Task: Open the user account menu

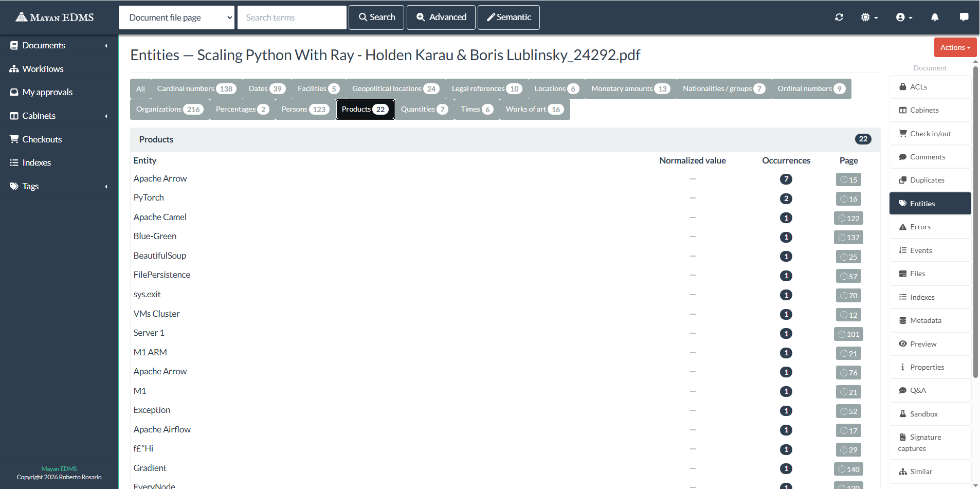Action: (904, 17)
